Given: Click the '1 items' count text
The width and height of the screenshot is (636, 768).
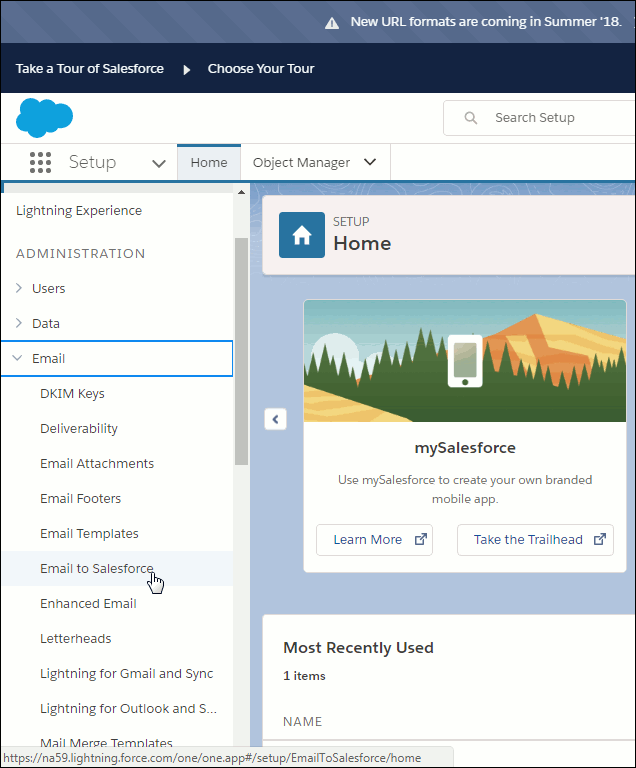Looking at the screenshot, I should pos(304,676).
